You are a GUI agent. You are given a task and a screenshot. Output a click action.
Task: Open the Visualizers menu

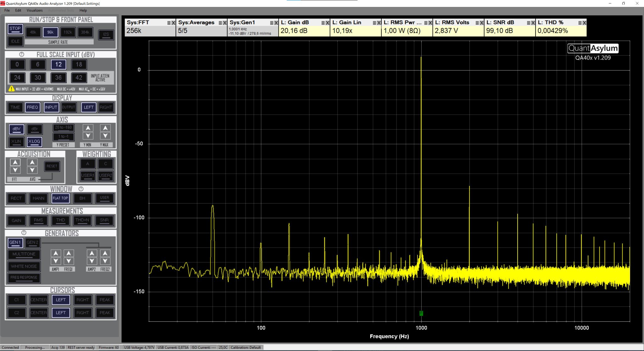(x=35, y=10)
